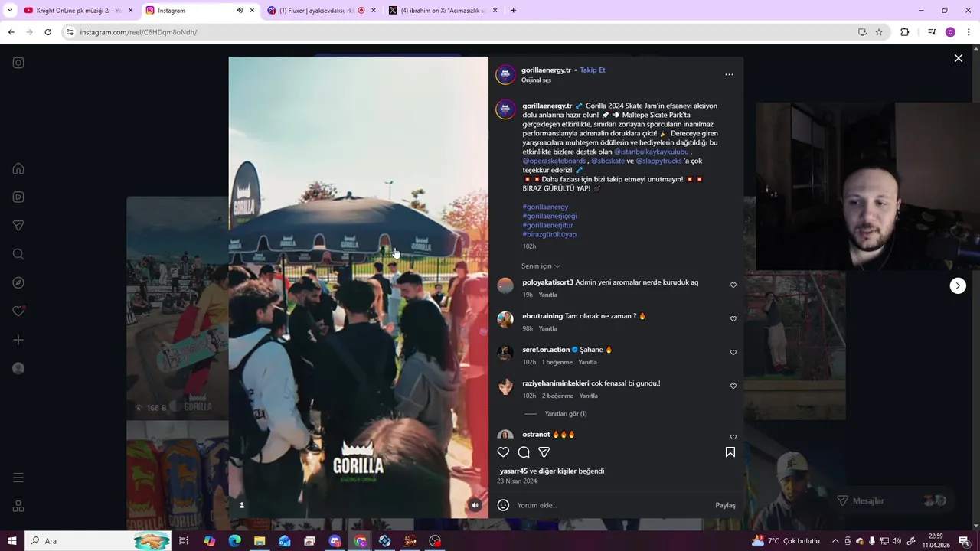
Task: Go to next post with right arrow
Action: pyautogui.click(x=958, y=285)
